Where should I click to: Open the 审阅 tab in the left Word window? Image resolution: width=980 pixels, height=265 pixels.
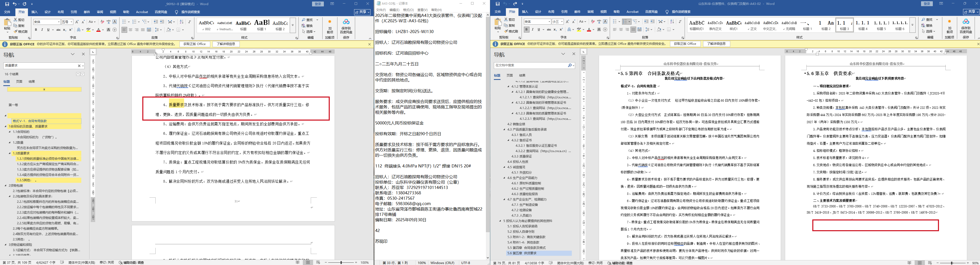point(100,12)
